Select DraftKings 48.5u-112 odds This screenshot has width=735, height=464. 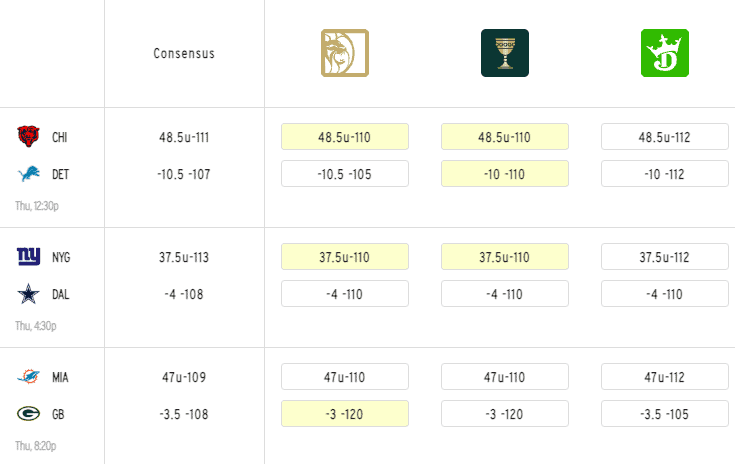tap(665, 137)
